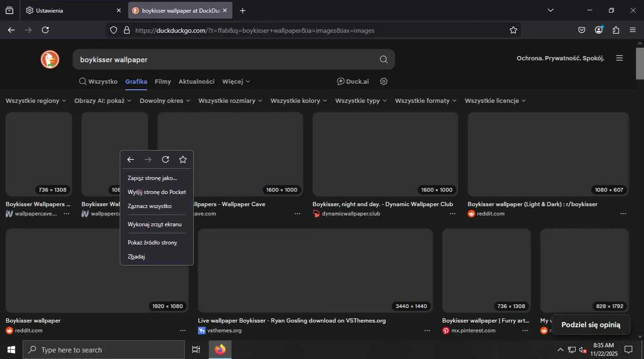Select Wykonaj zrzut ekranu
This screenshot has height=359, width=644.
pyautogui.click(x=157, y=224)
